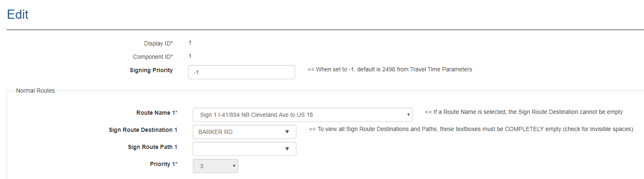Expand the Sign Route Path 1 arrow
644x179 pixels.
point(287,149)
